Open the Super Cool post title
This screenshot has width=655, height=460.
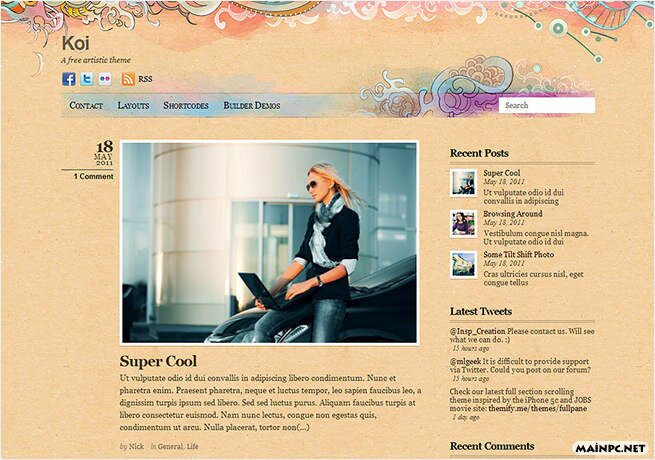point(158,361)
